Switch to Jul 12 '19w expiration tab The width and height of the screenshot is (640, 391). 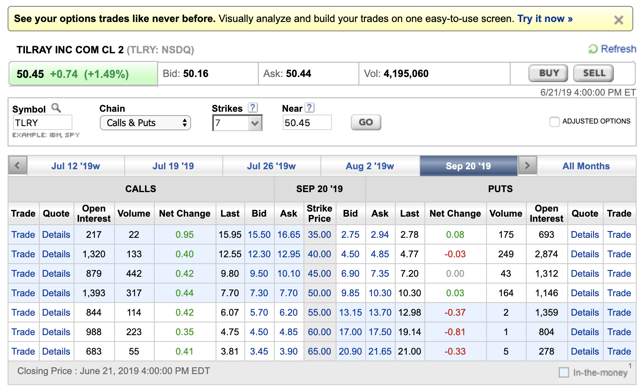click(76, 166)
